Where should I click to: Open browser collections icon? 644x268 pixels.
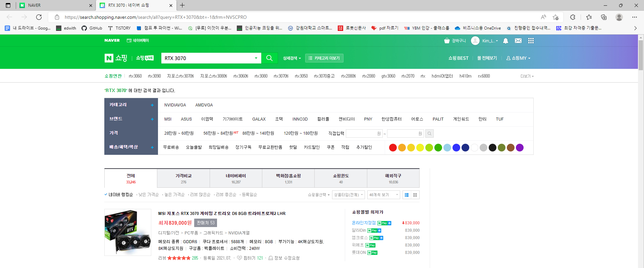604,17
